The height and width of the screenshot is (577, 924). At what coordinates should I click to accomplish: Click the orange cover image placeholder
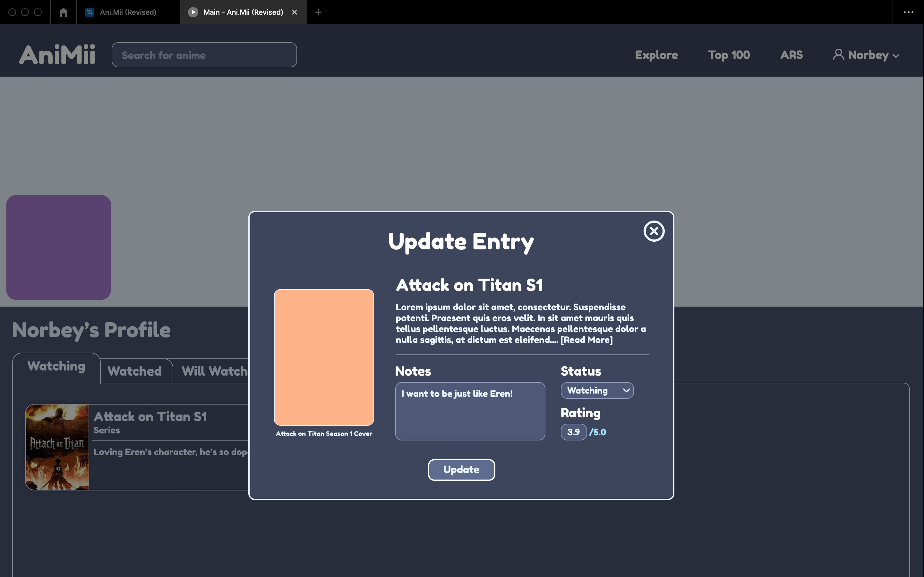click(x=324, y=357)
